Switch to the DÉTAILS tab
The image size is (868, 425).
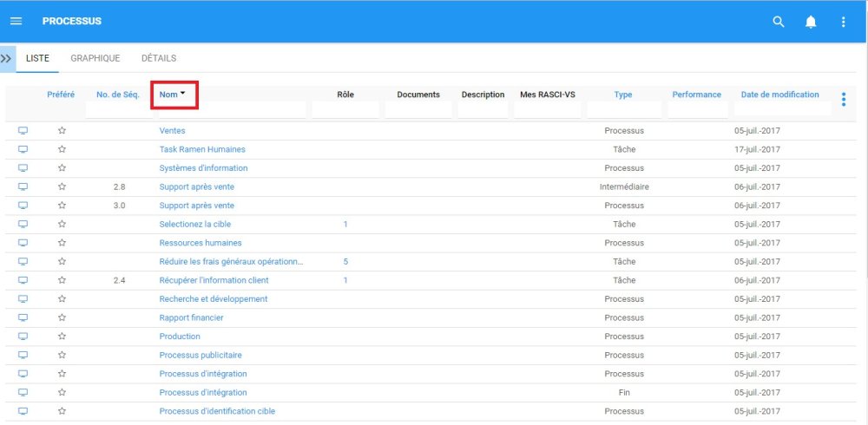click(x=159, y=58)
